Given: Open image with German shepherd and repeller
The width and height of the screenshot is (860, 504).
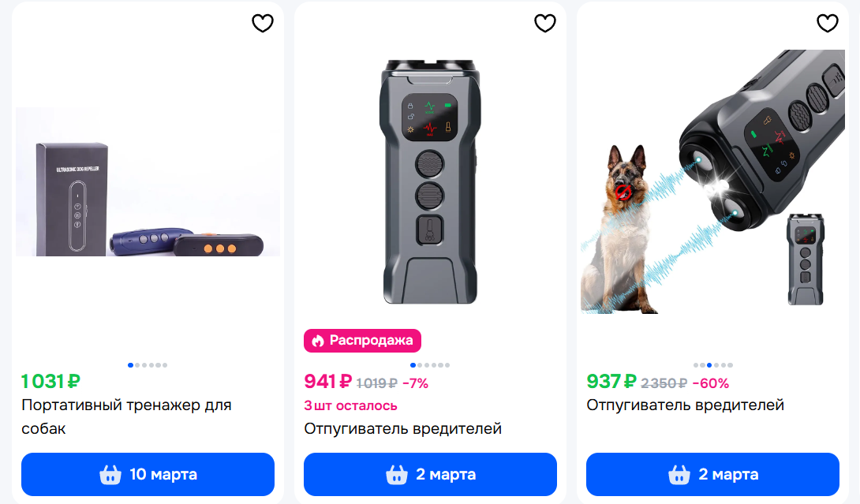Looking at the screenshot, I should coord(712,181).
